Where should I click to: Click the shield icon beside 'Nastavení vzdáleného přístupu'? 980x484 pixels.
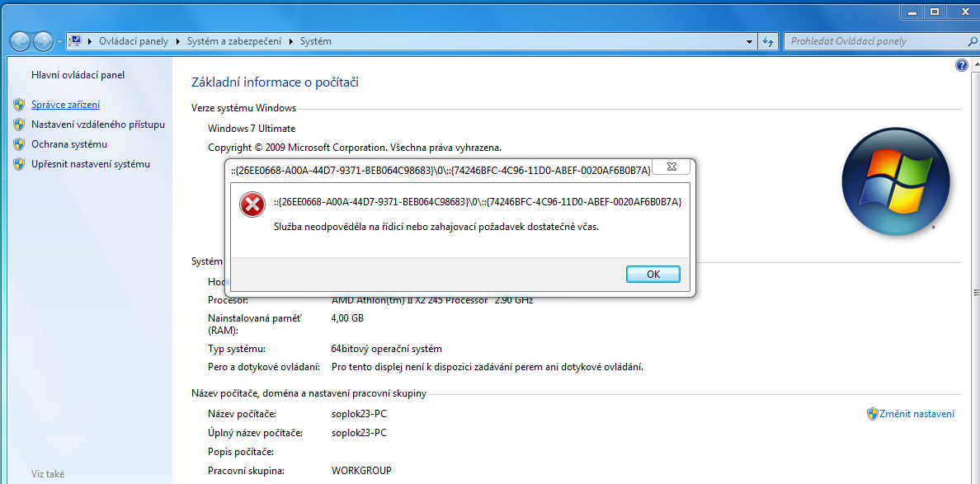tap(19, 125)
